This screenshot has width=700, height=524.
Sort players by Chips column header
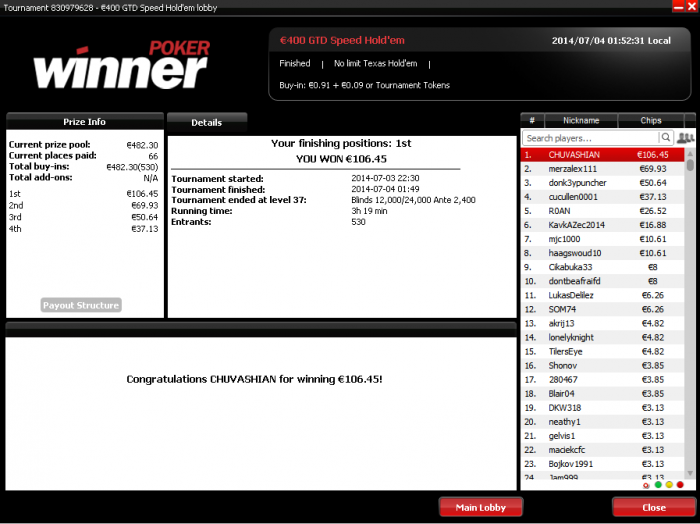point(650,121)
